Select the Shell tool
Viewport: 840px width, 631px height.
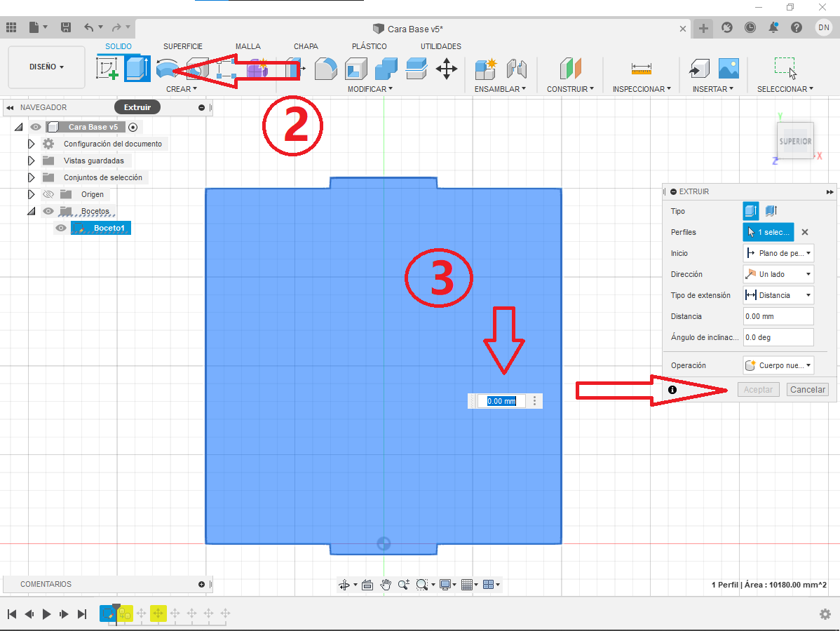pos(355,69)
